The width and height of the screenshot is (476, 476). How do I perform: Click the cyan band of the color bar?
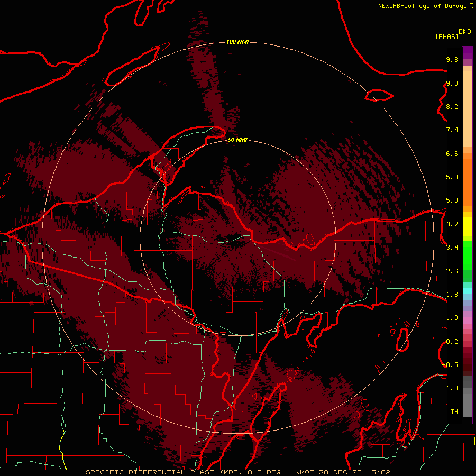[467, 291]
